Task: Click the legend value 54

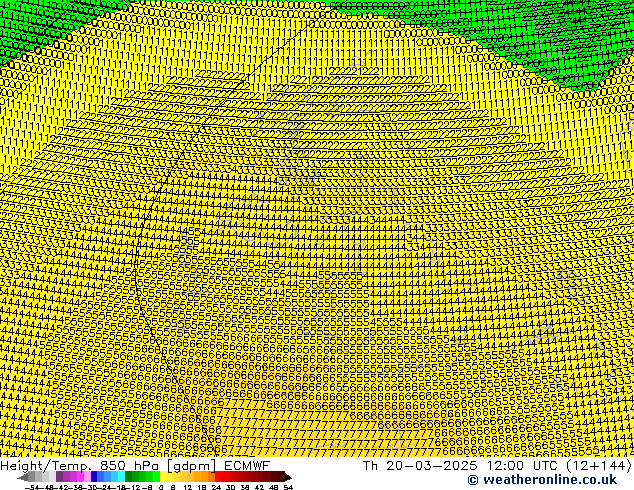Action: click(x=288, y=487)
